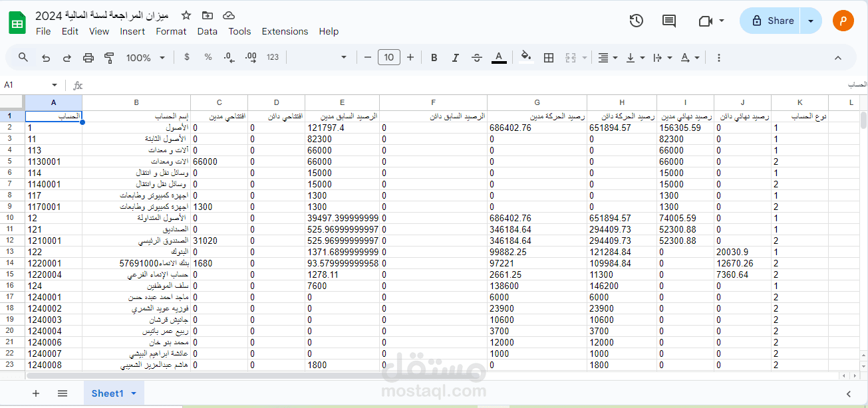Open the Insert menu
Viewport: 868px width, 408px height.
coord(132,31)
